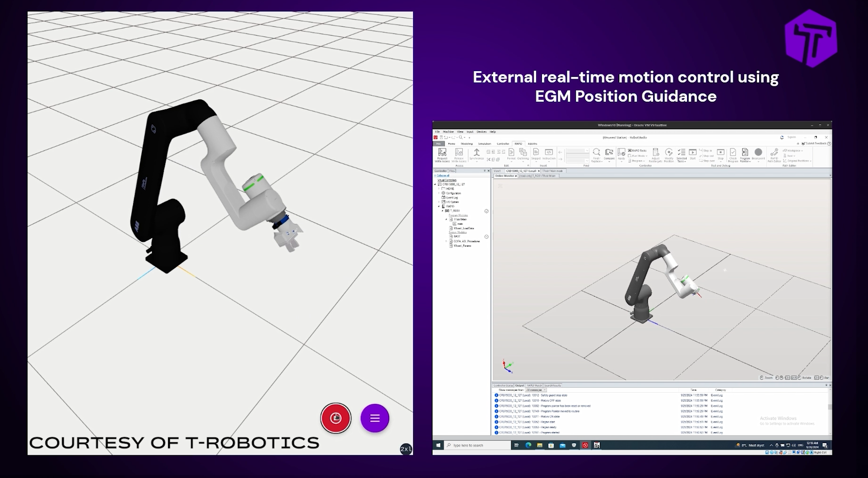Image resolution: width=868 pixels, height=478 pixels.
Task: Click Release Write Access ribbon icon
Action: coord(459,155)
